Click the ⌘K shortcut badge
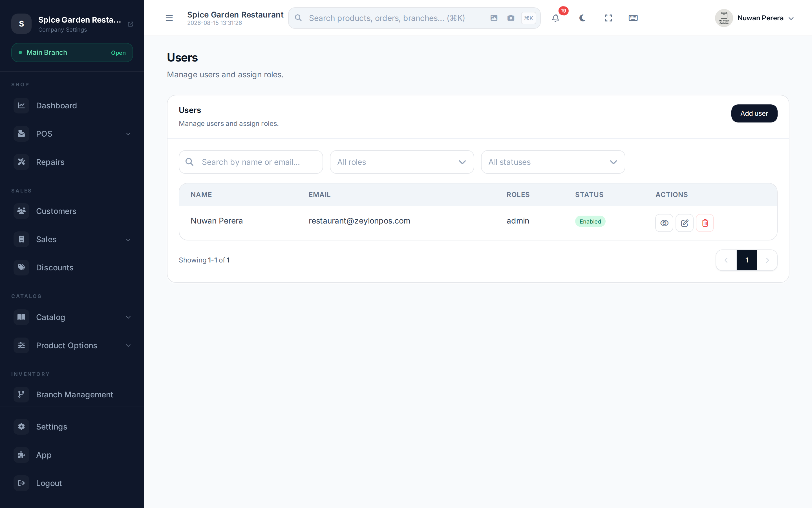This screenshot has height=508, width=812. coord(528,18)
